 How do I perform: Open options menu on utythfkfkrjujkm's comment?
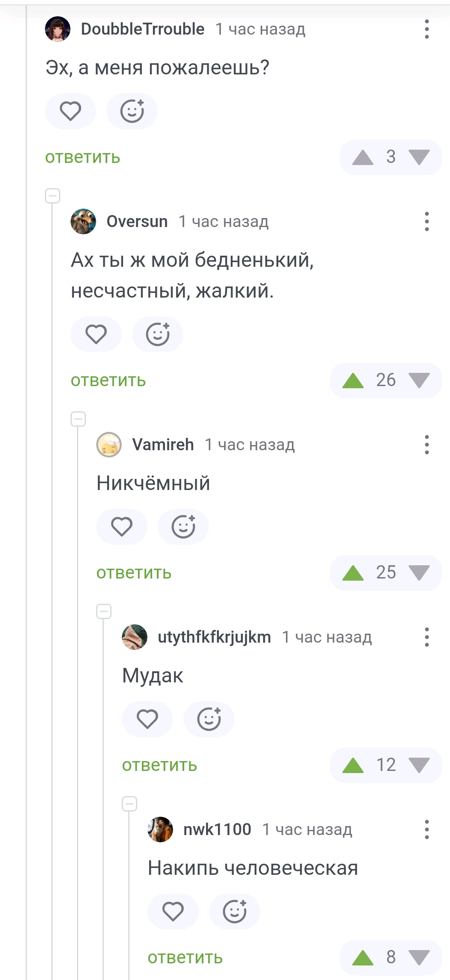coord(426,637)
